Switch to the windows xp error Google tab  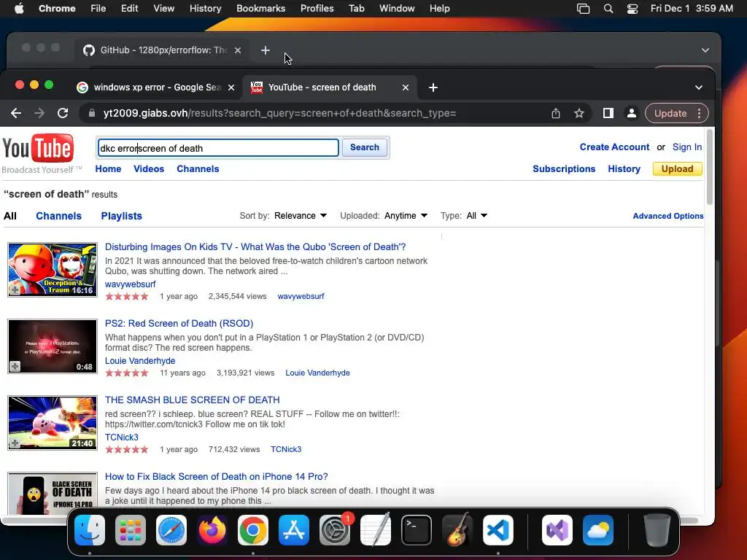(x=156, y=87)
